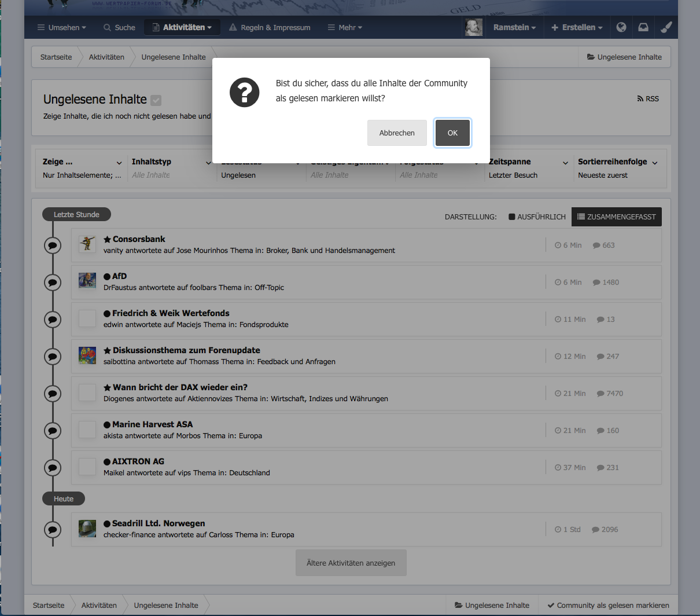Select the Zusammengefasst display mode
Image resolution: width=700 pixels, height=616 pixels.
(x=617, y=217)
